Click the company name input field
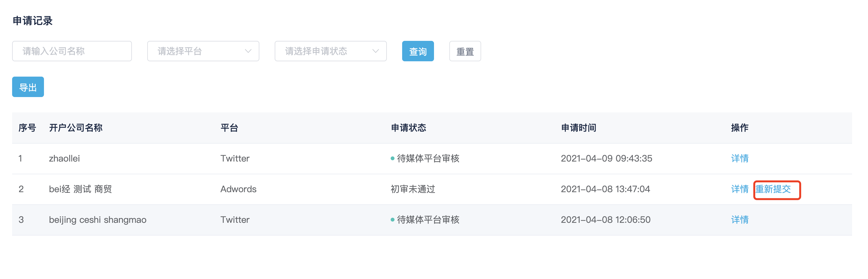 coord(72,51)
